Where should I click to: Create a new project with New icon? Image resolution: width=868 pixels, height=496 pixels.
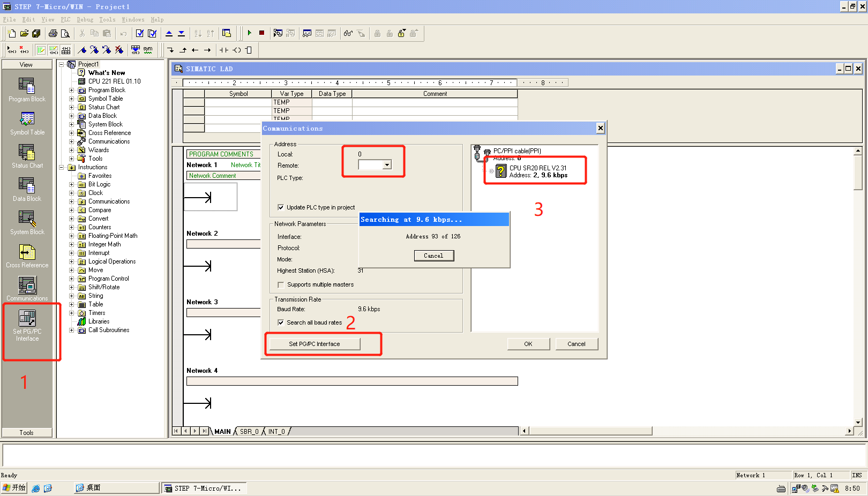pos(12,33)
